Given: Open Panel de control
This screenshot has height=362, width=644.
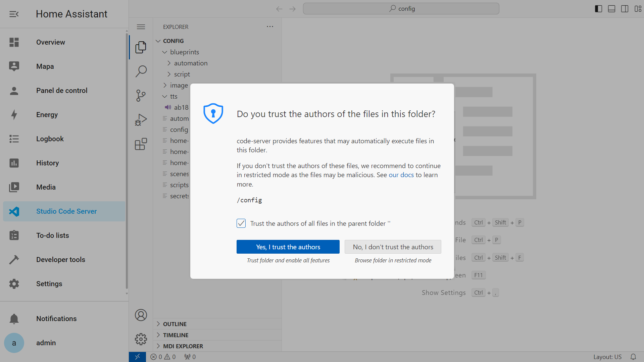Looking at the screenshot, I should (64, 91).
